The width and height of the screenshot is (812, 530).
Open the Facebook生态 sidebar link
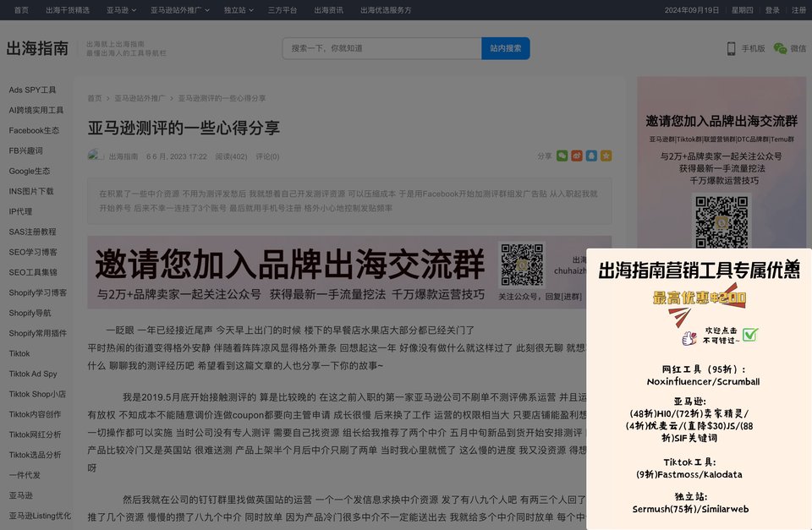pyautogui.click(x=34, y=130)
